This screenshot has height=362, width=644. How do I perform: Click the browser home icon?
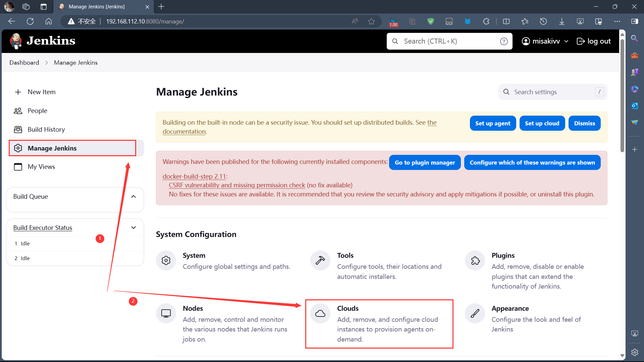point(49,21)
